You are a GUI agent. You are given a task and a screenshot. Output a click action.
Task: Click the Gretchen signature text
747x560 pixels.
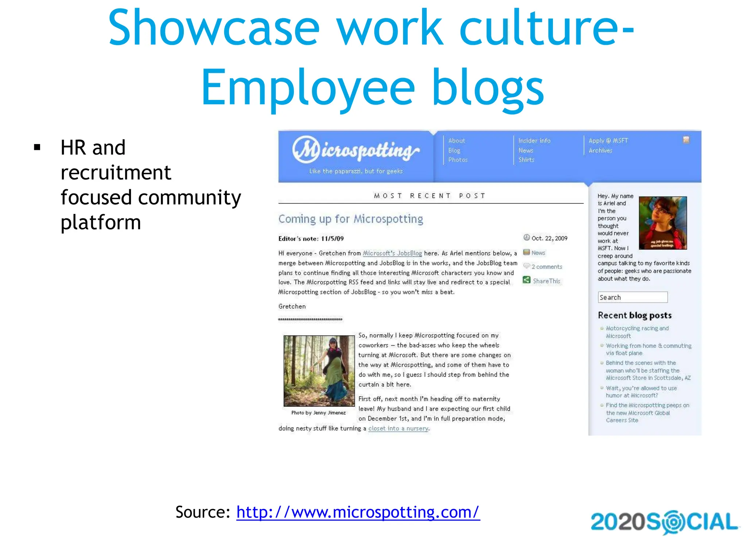pyautogui.click(x=292, y=307)
